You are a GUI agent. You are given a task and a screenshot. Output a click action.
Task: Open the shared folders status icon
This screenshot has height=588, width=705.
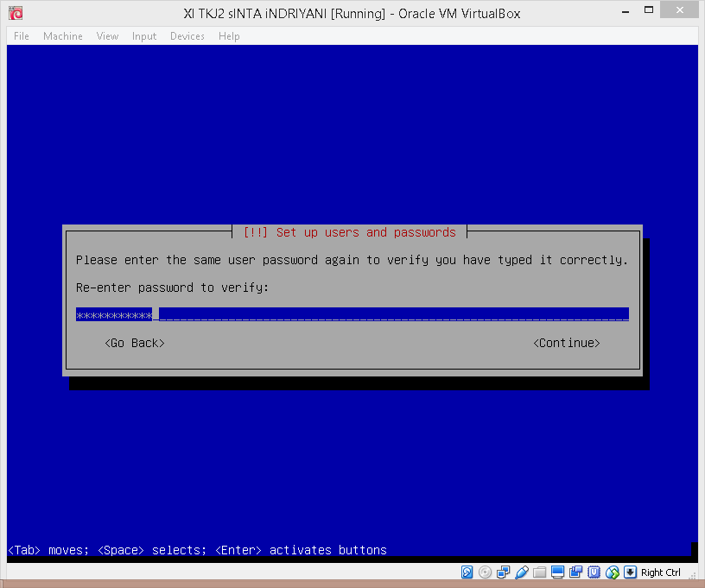pos(539,572)
